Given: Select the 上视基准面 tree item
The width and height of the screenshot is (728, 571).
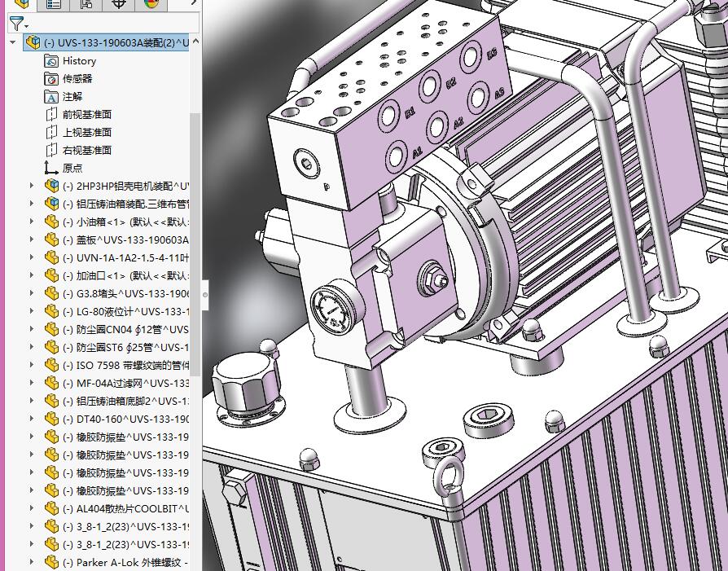Looking at the screenshot, I should tap(87, 133).
